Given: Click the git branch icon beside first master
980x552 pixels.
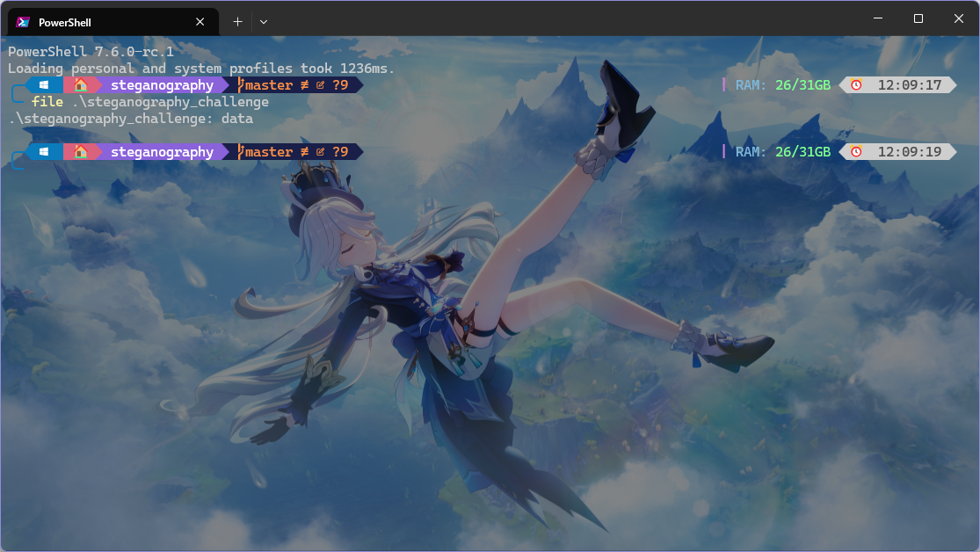Looking at the screenshot, I should tap(240, 85).
